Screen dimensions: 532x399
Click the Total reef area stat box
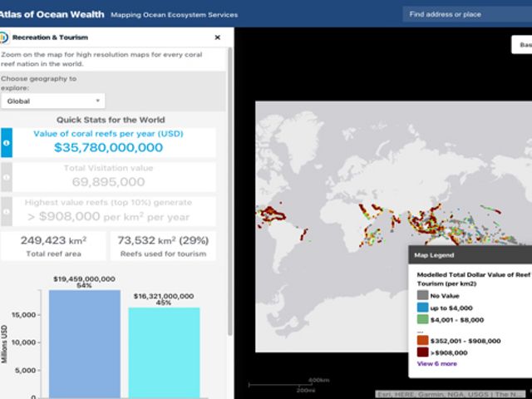click(x=52, y=246)
